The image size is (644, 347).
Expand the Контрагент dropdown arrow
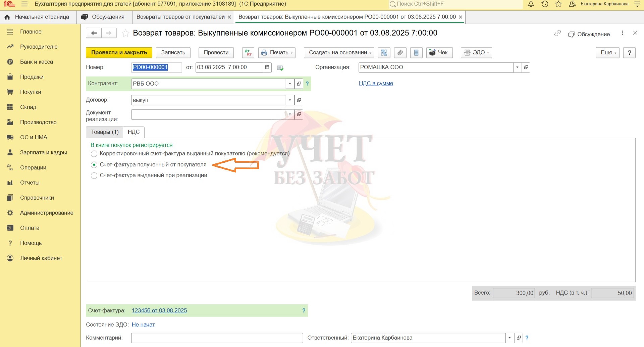(x=290, y=84)
